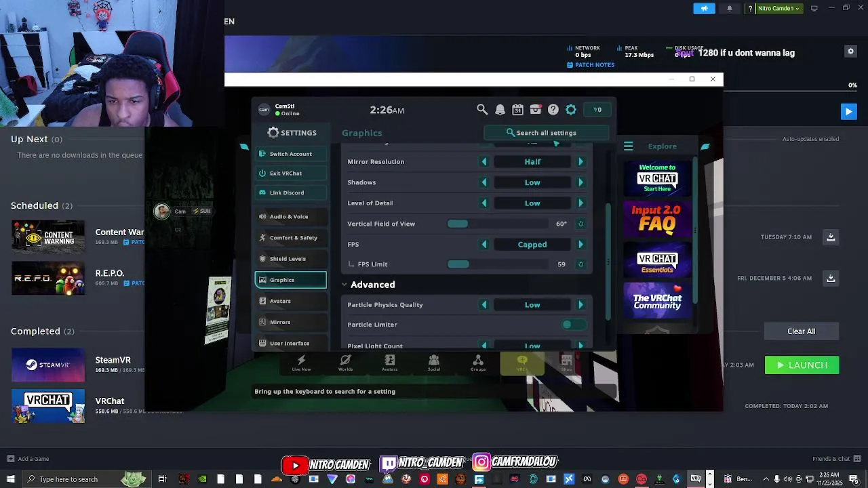Open the Avatars icon in VRChat bottom dock
Viewport: 868px width, 488px height.
coord(389,363)
